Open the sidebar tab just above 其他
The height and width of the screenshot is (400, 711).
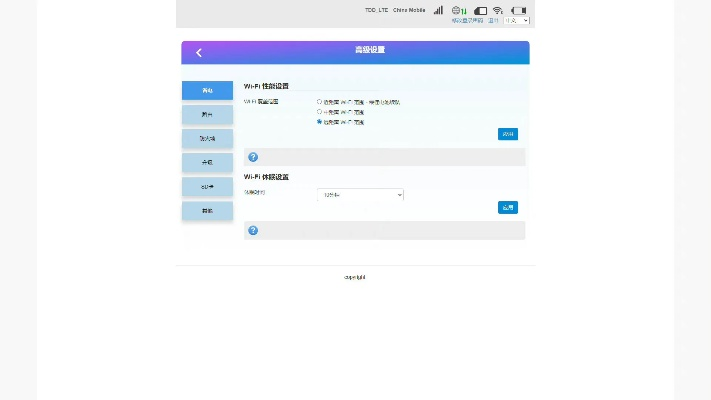(207, 186)
